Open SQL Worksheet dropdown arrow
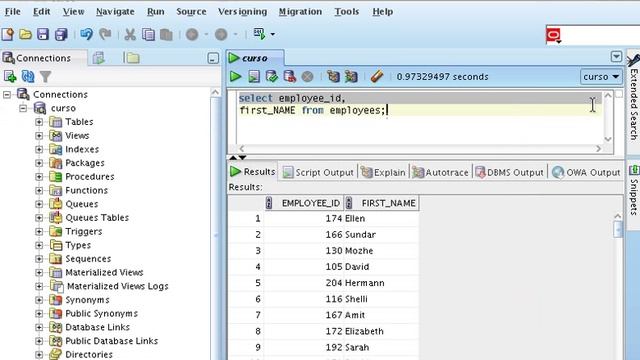The image size is (640, 360). click(273, 34)
